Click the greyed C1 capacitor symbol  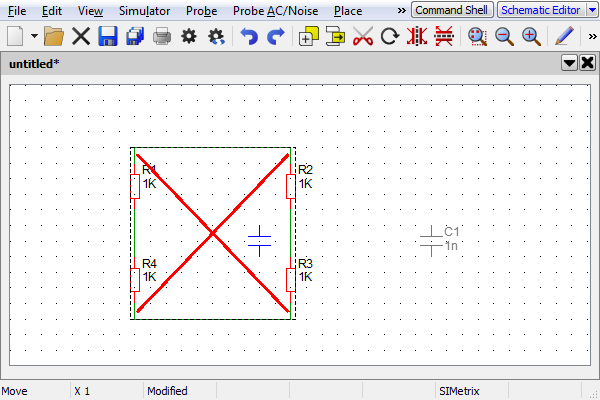pos(431,238)
